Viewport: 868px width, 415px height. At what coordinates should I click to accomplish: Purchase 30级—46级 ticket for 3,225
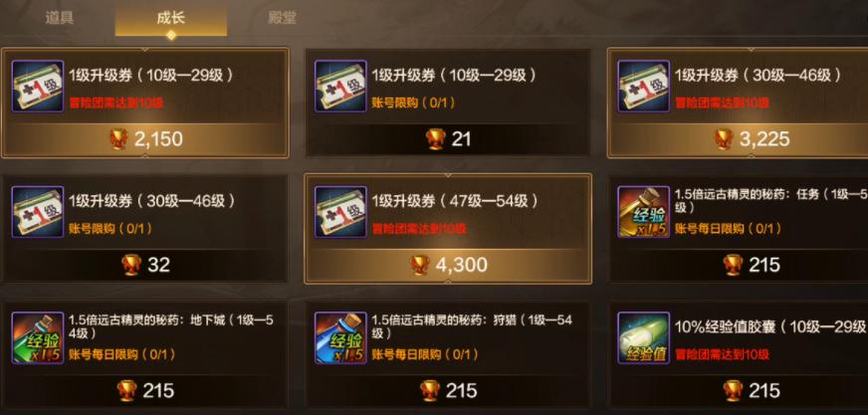point(739,139)
